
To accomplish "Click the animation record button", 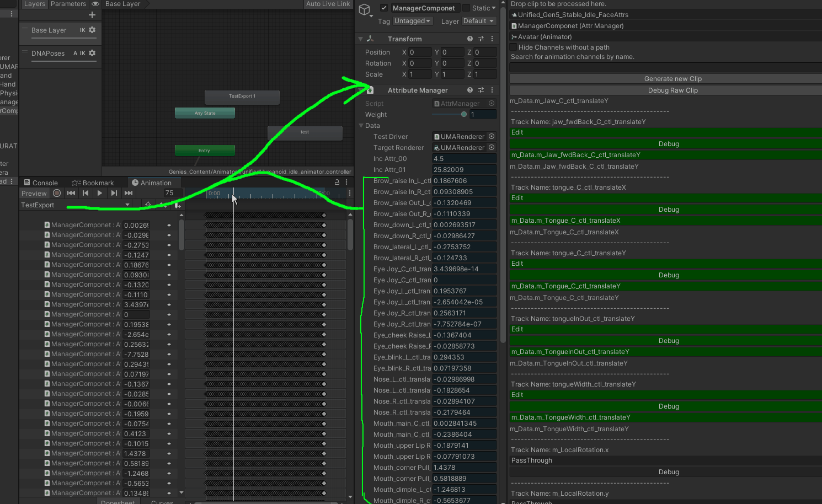I will tap(57, 193).
